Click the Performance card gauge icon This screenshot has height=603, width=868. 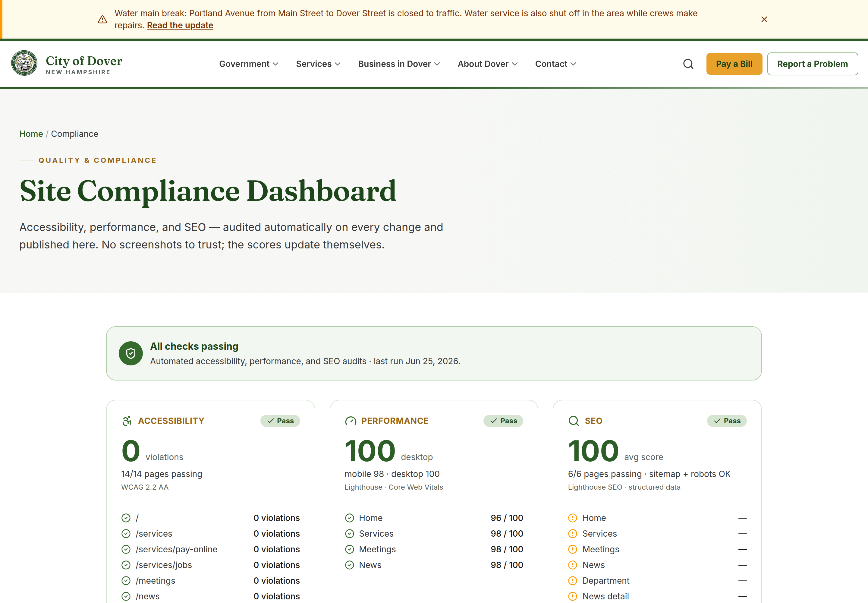(351, 421)
